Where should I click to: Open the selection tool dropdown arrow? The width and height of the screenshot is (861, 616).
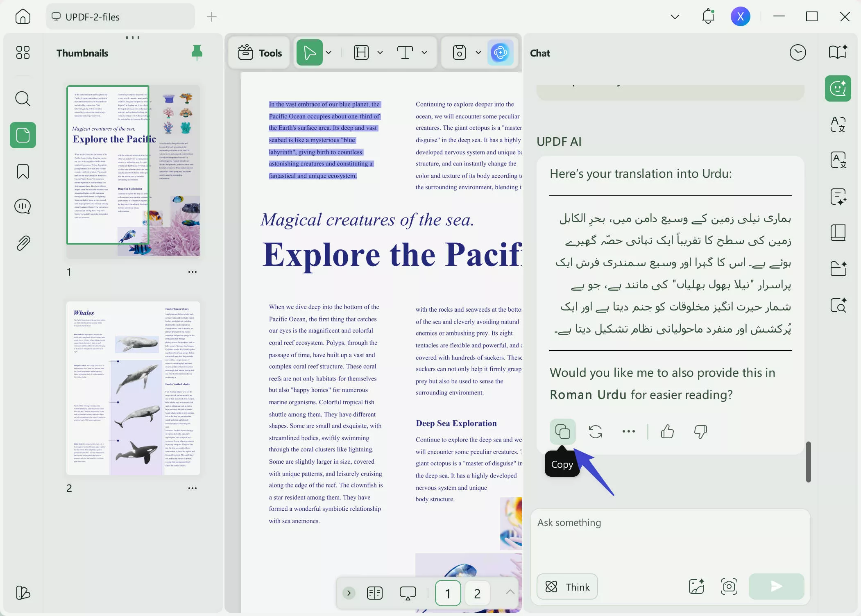coord(328,52)
